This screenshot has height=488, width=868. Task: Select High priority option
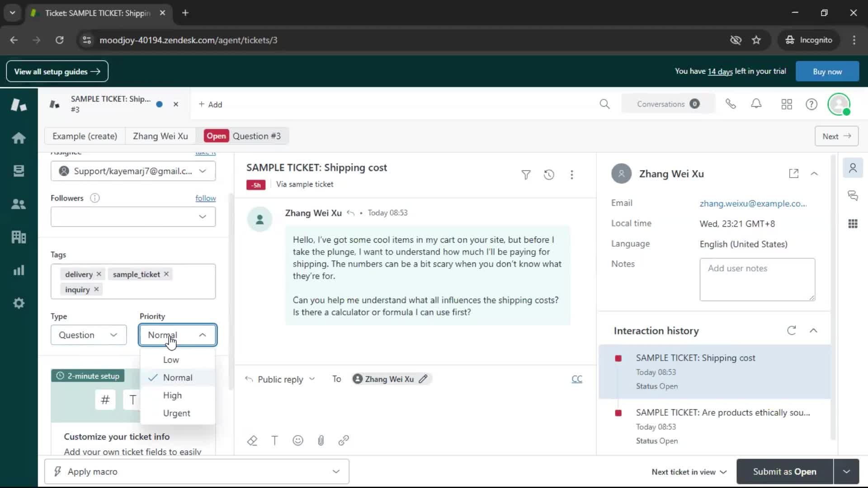tap(178, 396)
